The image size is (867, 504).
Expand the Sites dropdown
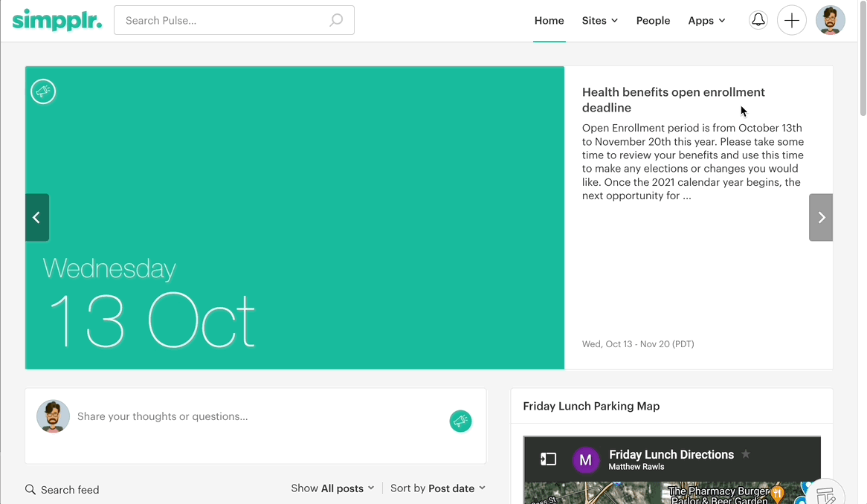pyautogui.click(x=599, y=21)
